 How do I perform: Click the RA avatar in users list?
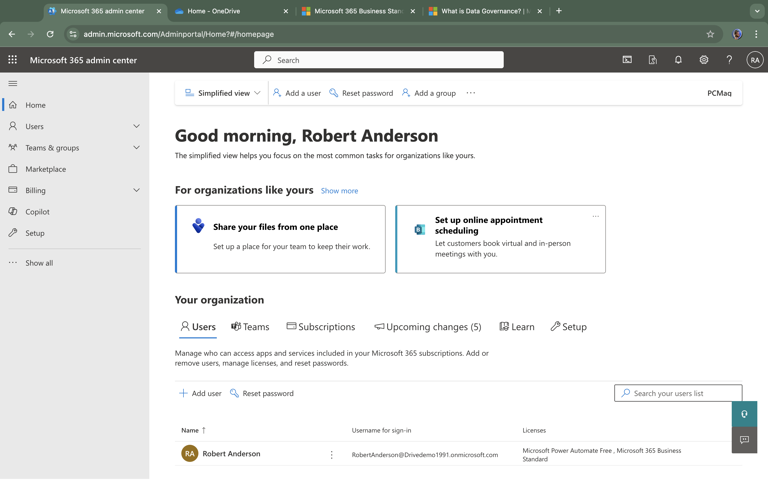(190, 454)
